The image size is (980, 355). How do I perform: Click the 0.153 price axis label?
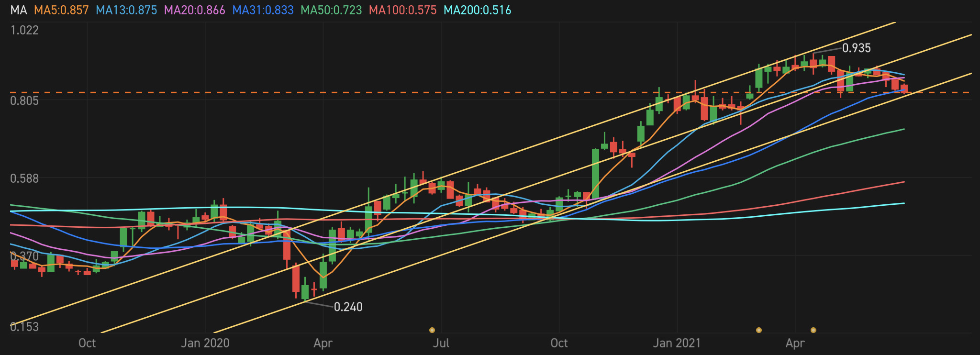(x=24, y=327)
